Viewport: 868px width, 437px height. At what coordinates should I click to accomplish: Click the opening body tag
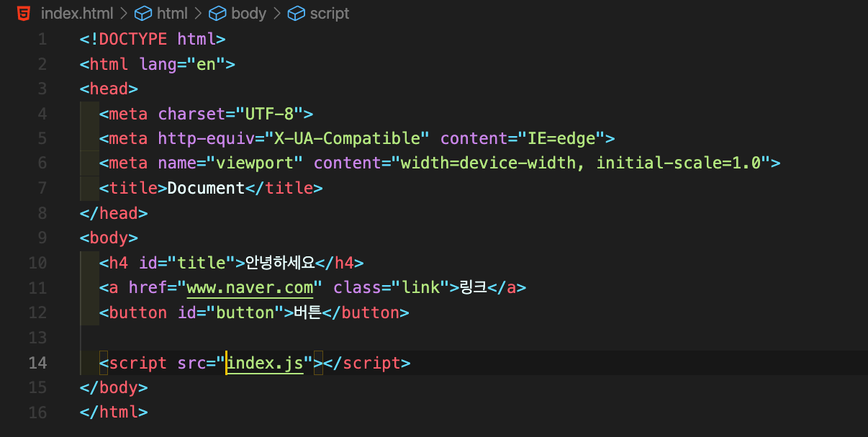[x=109, y=238]
